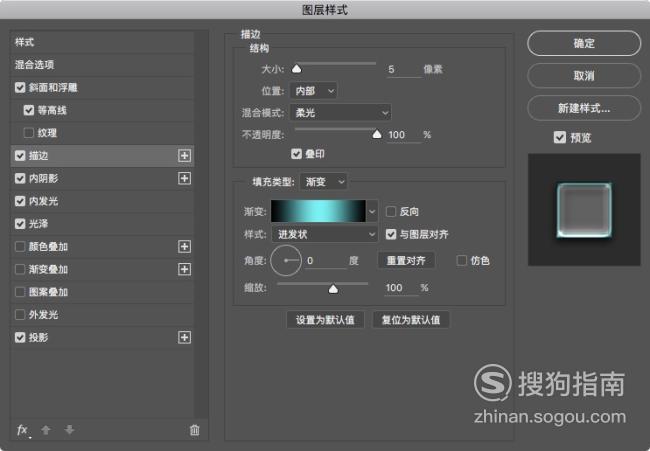
Task: Click the 复位为默认值 button
Action: (411, 320)
